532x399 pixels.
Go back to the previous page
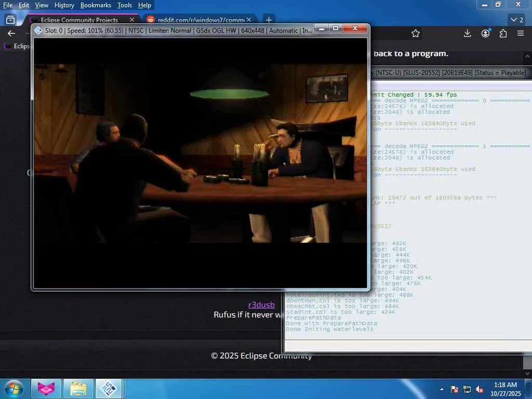pos(11,33)
